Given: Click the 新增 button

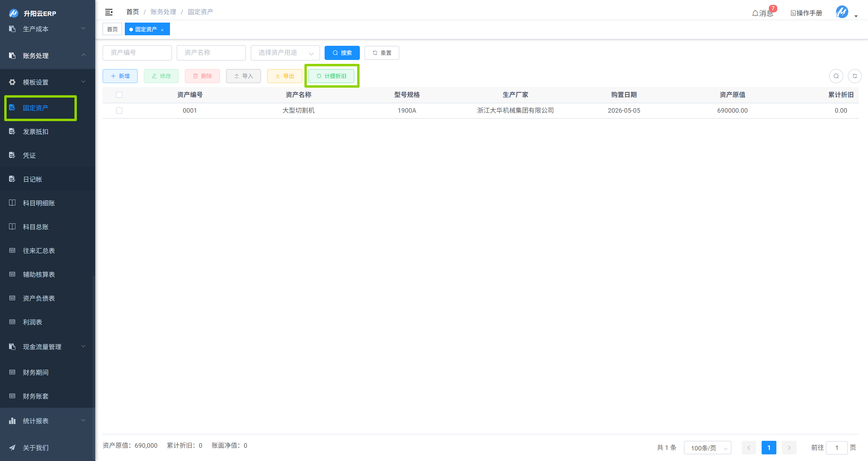Looking at the screenshot, I should click(120, 76).
